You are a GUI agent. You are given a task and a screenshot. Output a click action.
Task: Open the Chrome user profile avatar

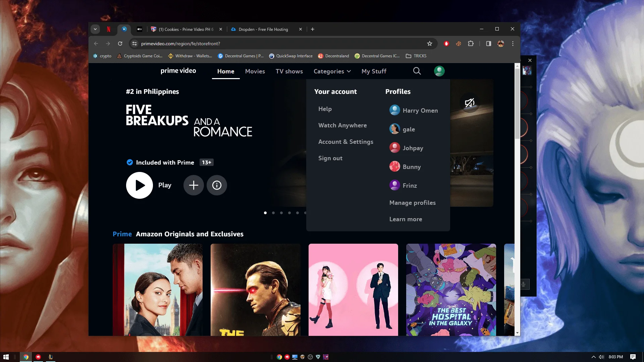point(501,44)
